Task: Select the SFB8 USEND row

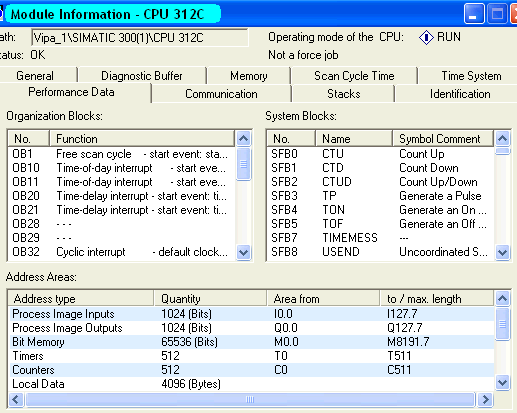Action: [x=380, y=252]
